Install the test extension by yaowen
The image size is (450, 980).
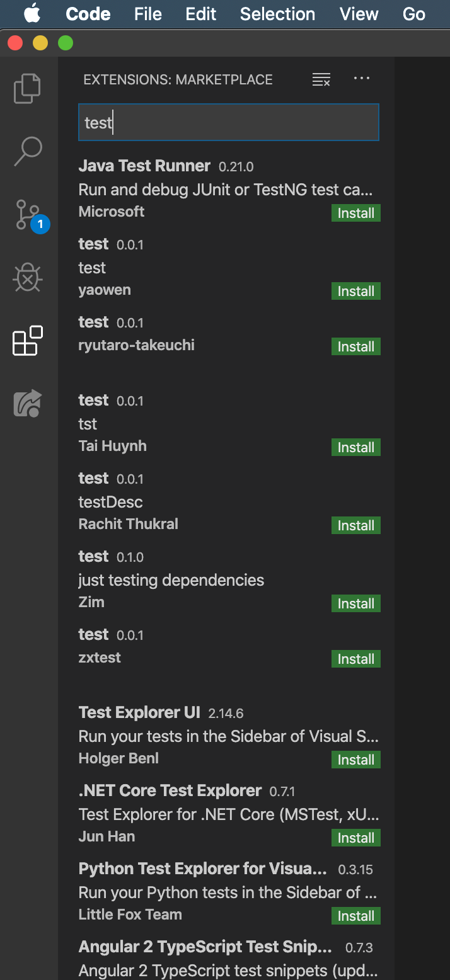pyautogui.click(x=355, y=291)
